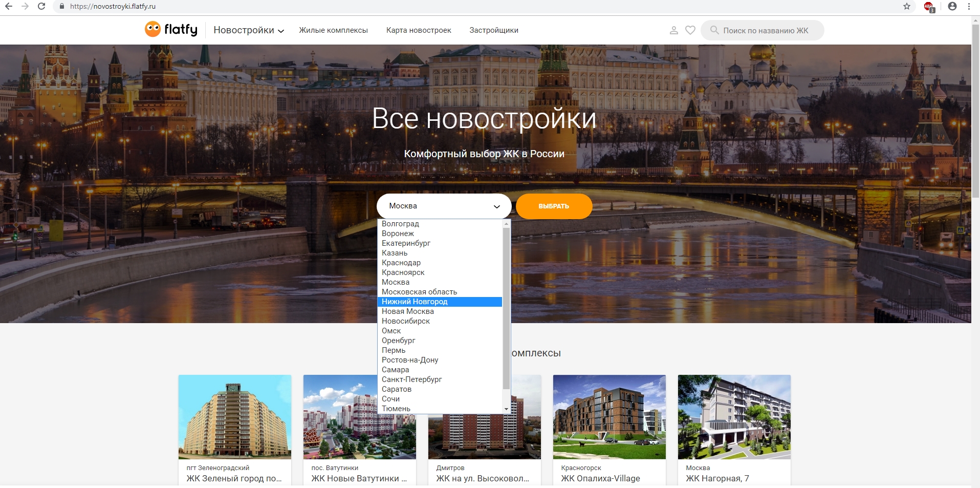Click the magnifier icon in search box
Viewport: 980px width, 488px height.
(x=714, y=30)
